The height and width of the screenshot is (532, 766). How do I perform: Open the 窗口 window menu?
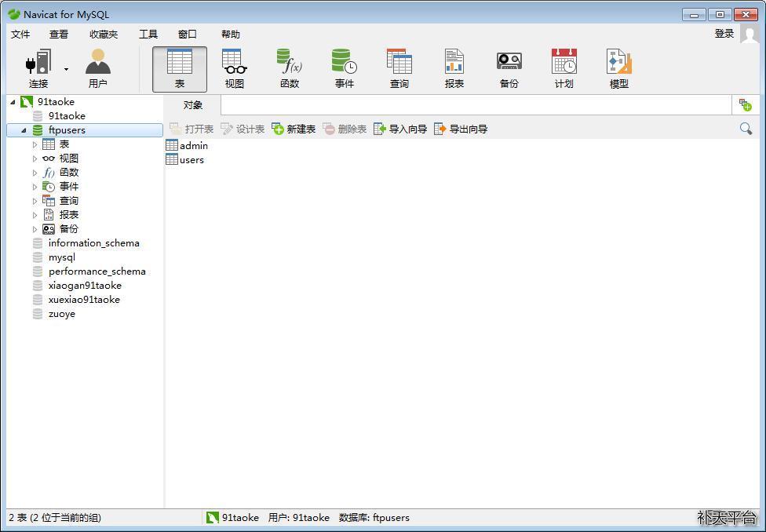(x=187, y=35)
